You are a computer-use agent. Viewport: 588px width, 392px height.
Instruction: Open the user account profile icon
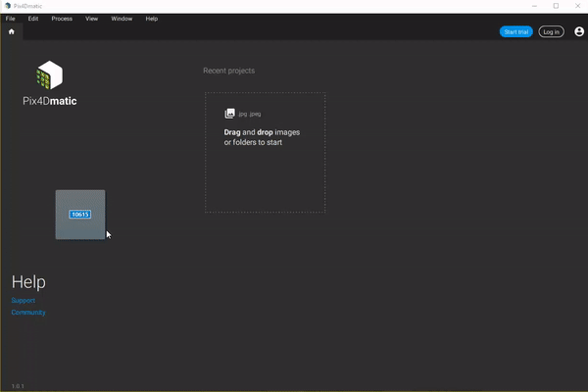578,31
